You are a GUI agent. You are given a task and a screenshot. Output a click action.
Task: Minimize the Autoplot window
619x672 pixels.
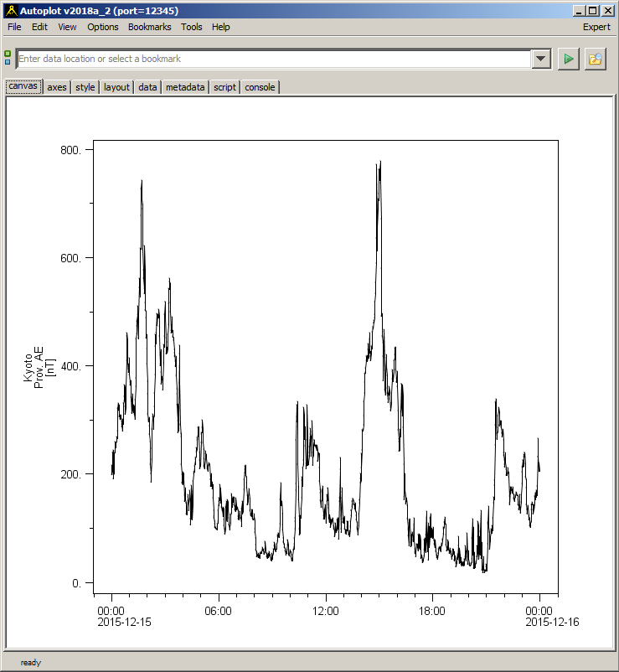coord(580,10)
